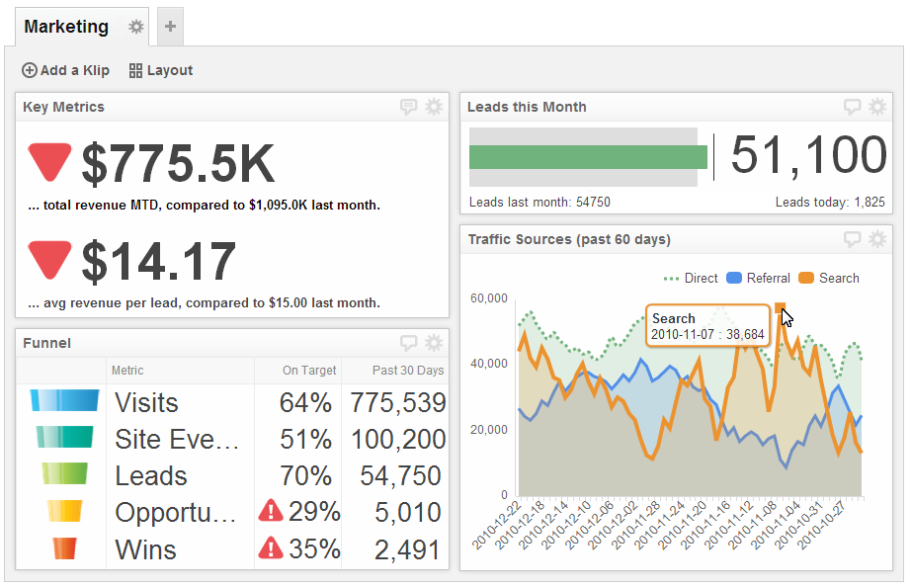Image resolution: width=911 pixels, height=588 pixels.
Task: Open comments on Leads this Month klip
Action: [x=853, y=107]
